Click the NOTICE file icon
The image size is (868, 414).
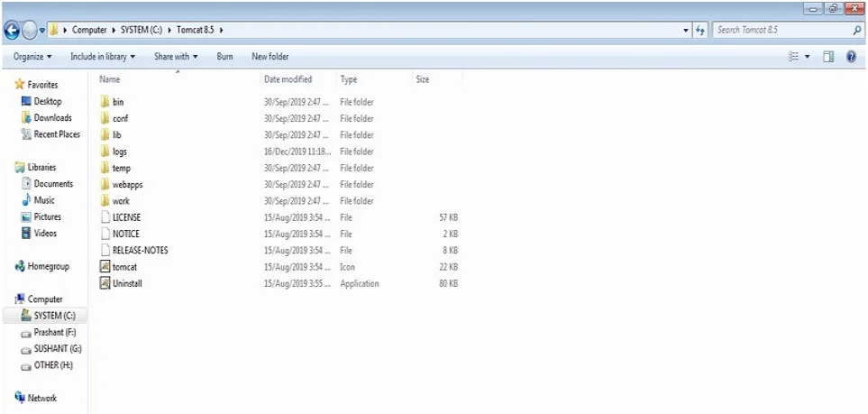(x=105, y=234)
